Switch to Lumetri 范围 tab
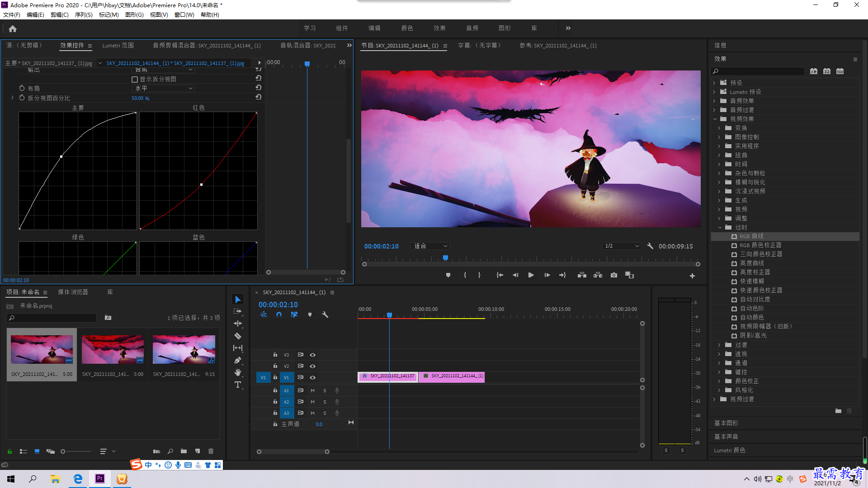Image resolution: width=868 pixels, height=488 pixels. pos(118,46)
